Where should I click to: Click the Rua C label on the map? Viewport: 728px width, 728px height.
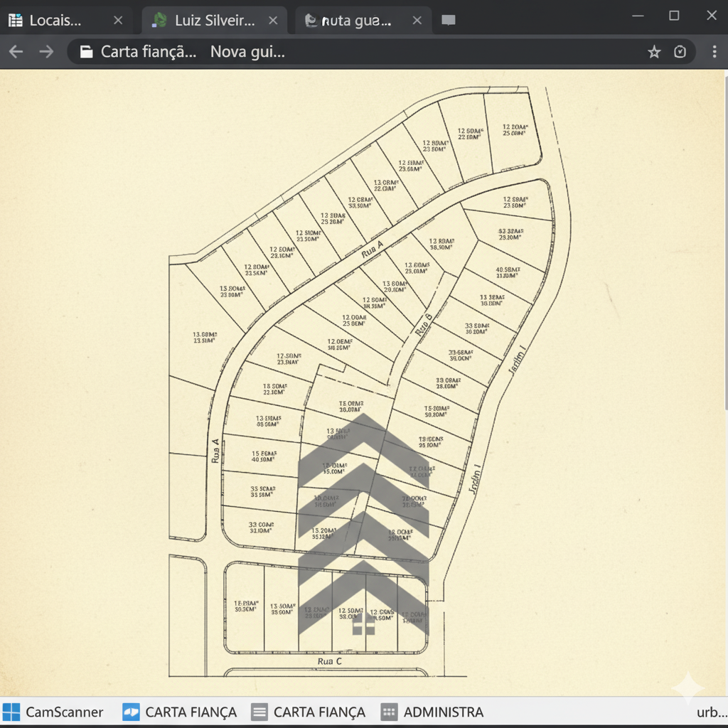tap(330, 661)
